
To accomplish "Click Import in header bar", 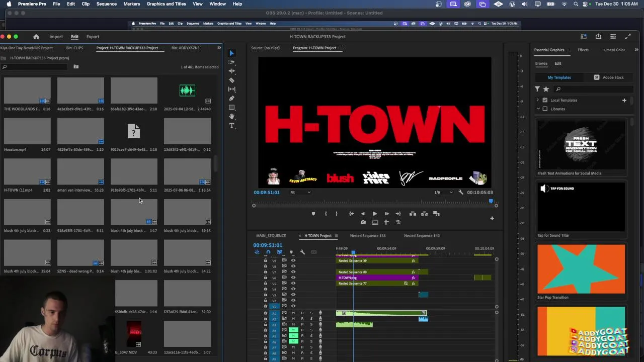I will (x=56, y=37).
